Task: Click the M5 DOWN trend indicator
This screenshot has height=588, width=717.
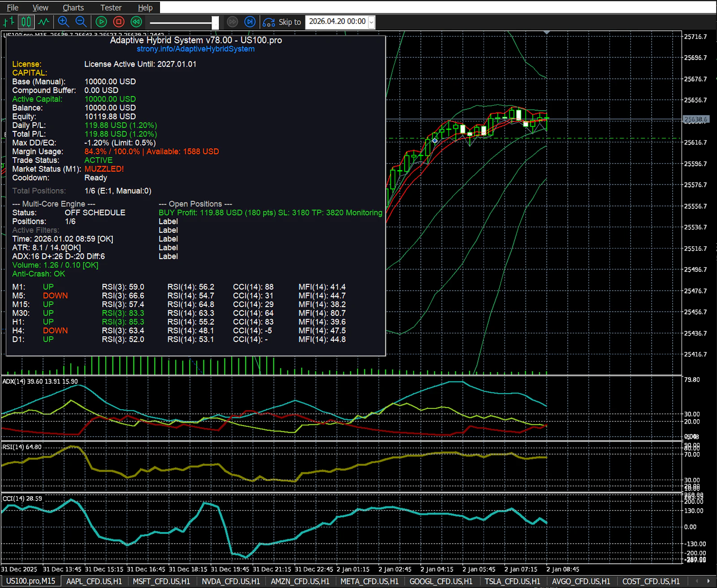Action: tap(55, 296)
